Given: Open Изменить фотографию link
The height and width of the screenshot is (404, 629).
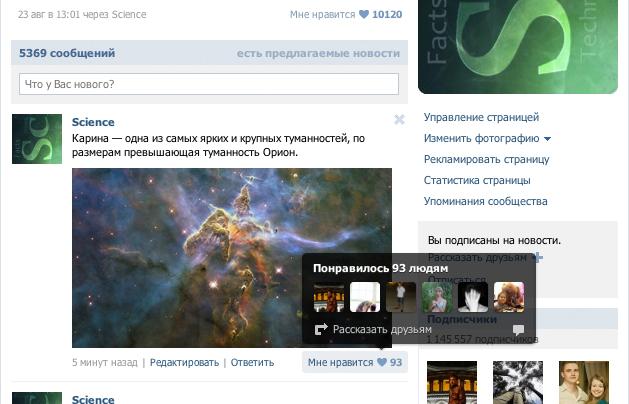Looking at the screenshot, I should click(x=482, y=138).
